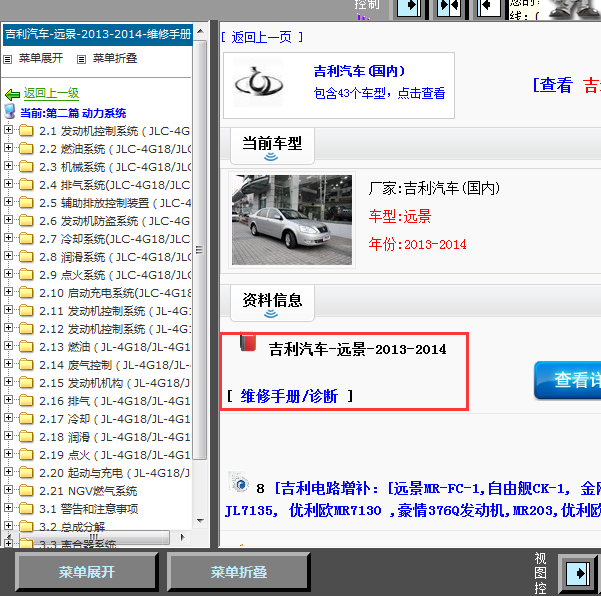Screen dimensions: 601x596
Task: Click bottom 菜单折叠 button
Action: [238, 572]
